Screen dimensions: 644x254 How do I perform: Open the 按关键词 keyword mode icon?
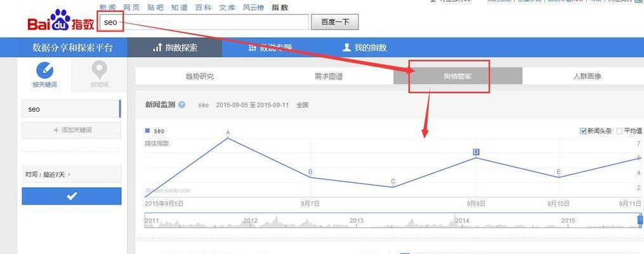pyautogui.click(x=45, y=70)
